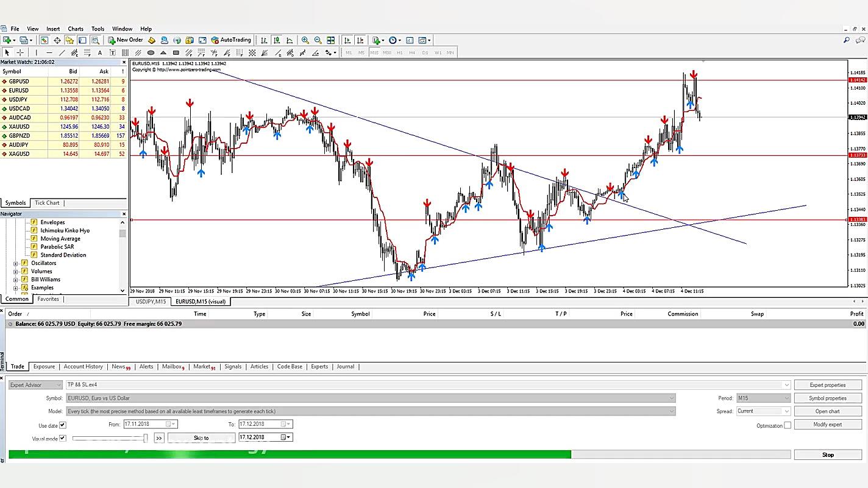868x488 pixels.
Task: Select the text label (A) drawing tool
Action: [100, 52]
